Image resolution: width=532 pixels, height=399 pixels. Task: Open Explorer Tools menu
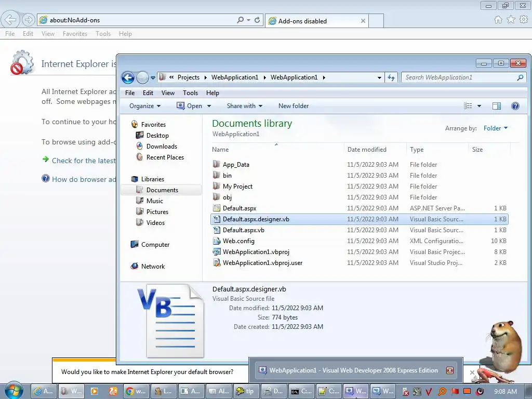coord(190,93)
